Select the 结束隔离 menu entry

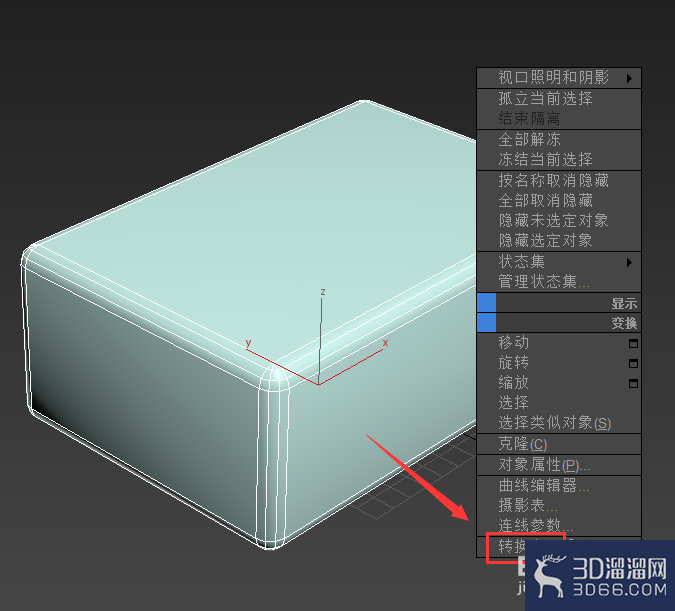(x=559, y=118)
